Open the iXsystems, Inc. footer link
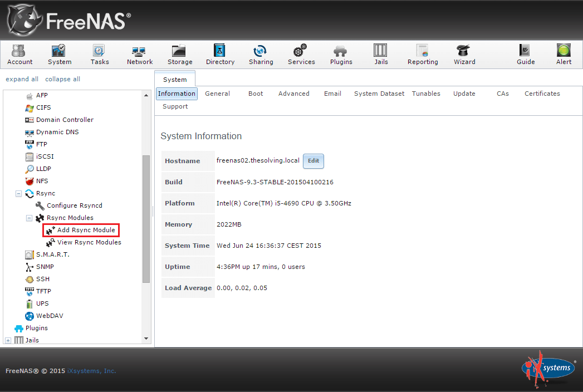This screenshot has height=392, width=583. tap(91, 370)
